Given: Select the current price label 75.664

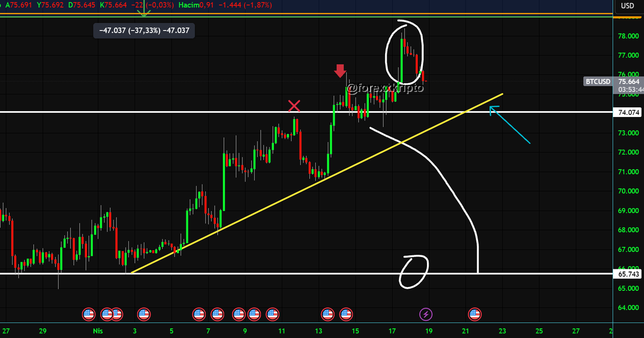Looking at the screenshot, I should point(628,82).
